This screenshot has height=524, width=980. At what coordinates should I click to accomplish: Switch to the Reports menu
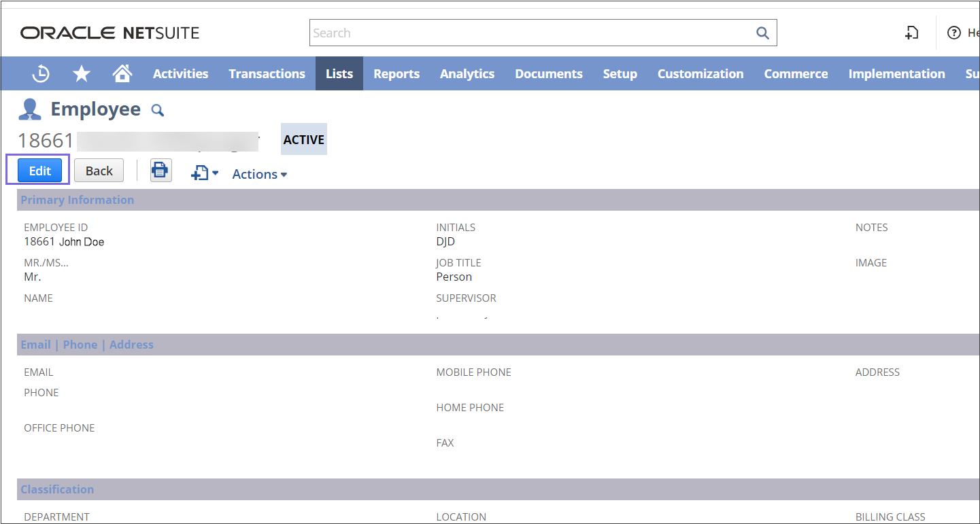396,73
